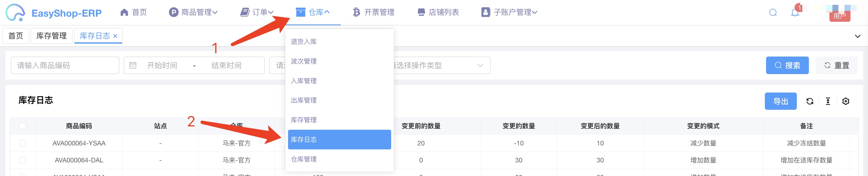Click the 结束时间 date field

coord(227,66)
